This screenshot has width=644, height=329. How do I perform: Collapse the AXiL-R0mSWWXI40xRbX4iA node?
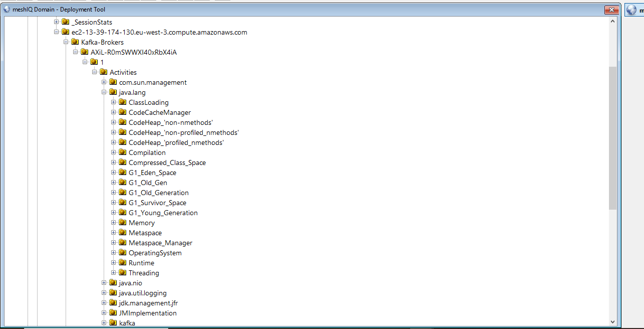pos(76,52)
